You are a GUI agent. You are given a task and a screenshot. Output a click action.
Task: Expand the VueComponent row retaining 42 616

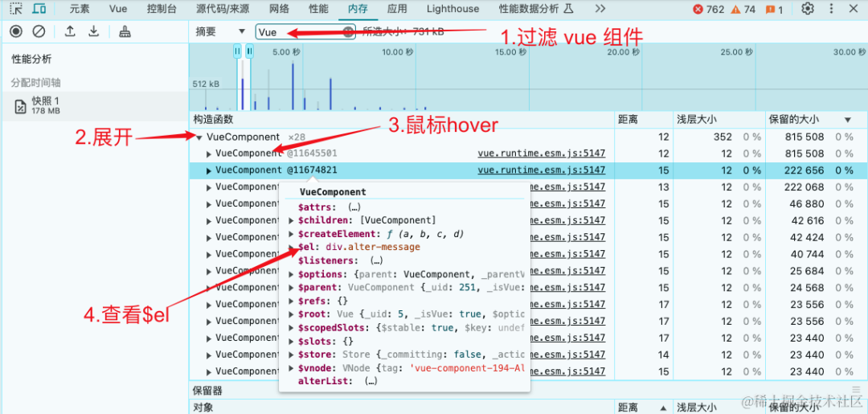click(x=209, y=221)
